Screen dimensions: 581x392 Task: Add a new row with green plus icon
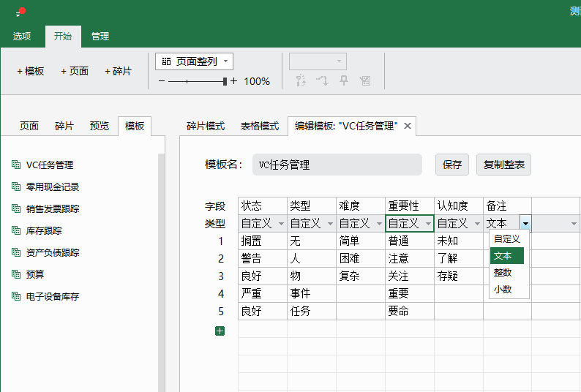220,331
